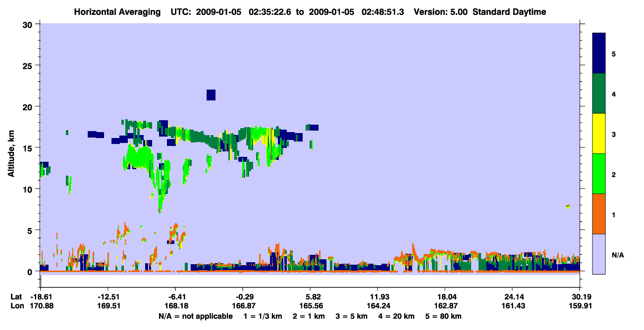This screenshot has width=644, height=330.
Task: Click legend text '2 = 1 km'
Action: [309, 316]
